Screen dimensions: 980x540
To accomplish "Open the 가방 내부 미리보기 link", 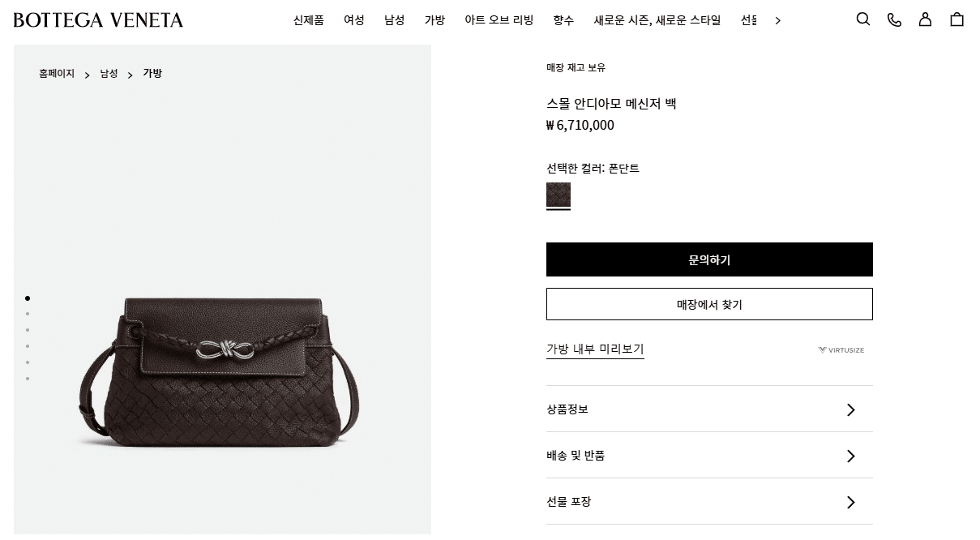I will (595, 349).
